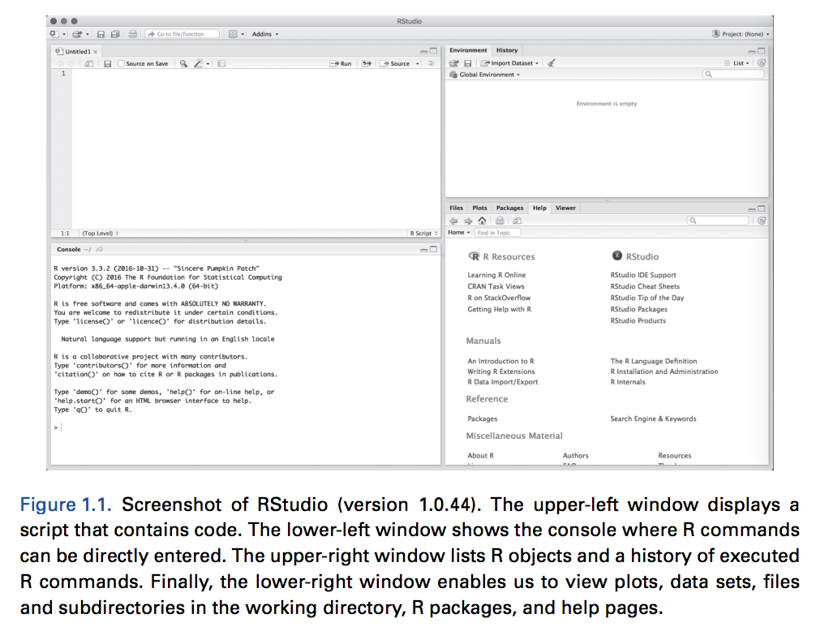Viewport: 816px width, 644px height.
Task: Save workspace icon in the Environment pane
Action: tap(468, 63)
